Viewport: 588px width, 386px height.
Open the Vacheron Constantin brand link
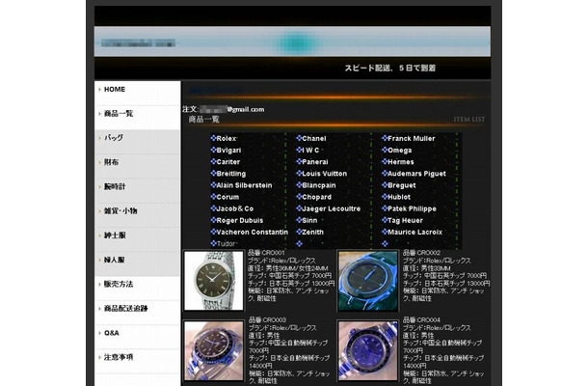point(252,232)
